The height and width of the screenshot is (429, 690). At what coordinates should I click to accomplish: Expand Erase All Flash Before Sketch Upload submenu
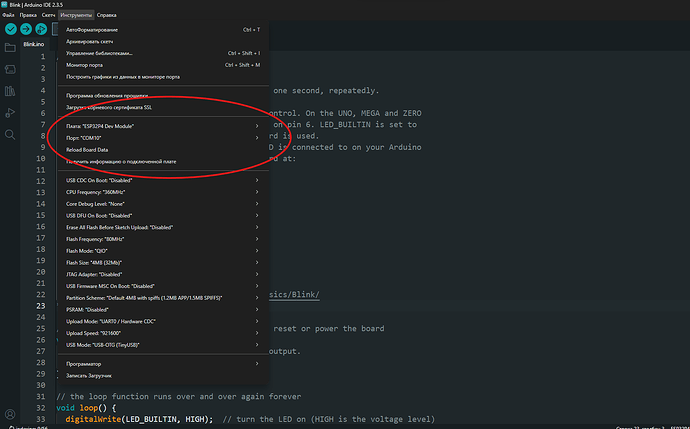point(163,227)
